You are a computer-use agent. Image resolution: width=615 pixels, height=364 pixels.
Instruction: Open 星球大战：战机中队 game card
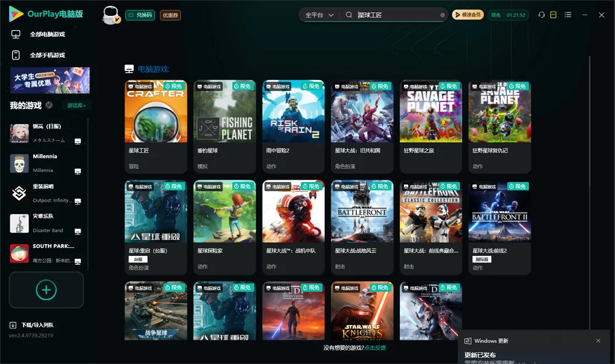click(293, 227)
